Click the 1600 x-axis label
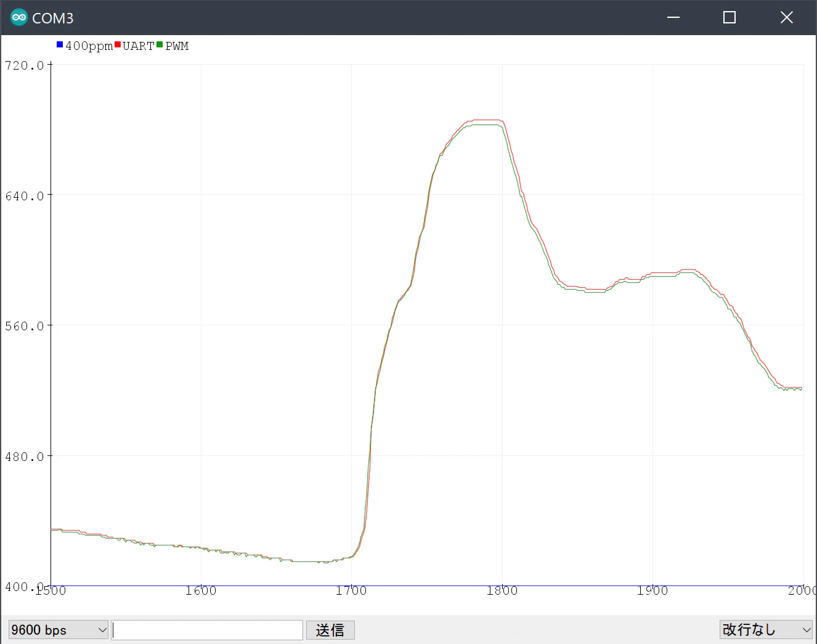The height and width of the screenshot is (644, 817). [201, 591]
